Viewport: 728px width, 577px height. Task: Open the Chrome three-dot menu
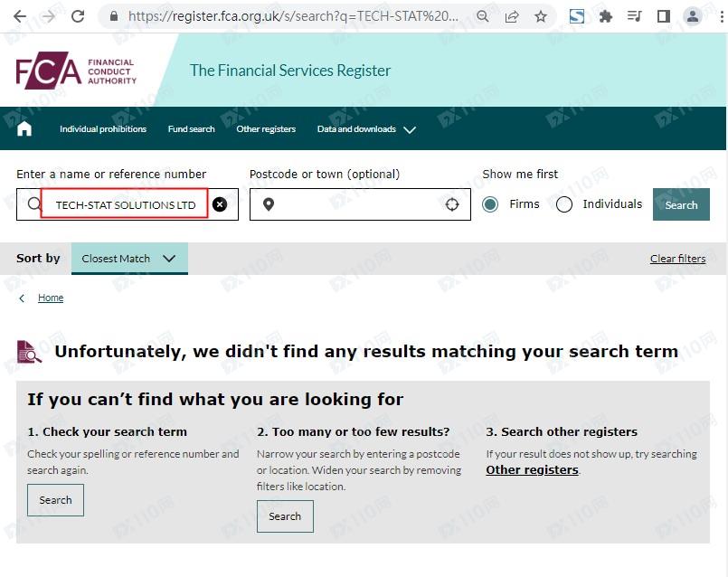720,16
